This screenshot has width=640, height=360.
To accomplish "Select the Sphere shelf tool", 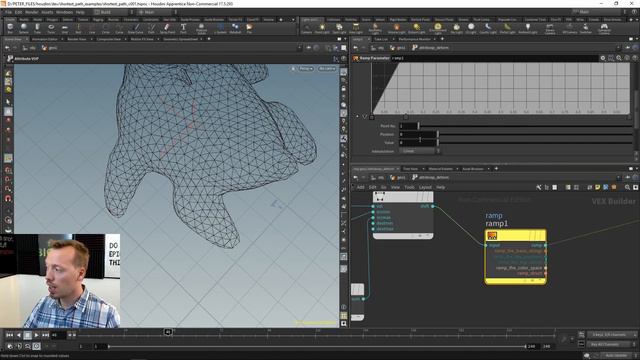I will coord(24,29).
